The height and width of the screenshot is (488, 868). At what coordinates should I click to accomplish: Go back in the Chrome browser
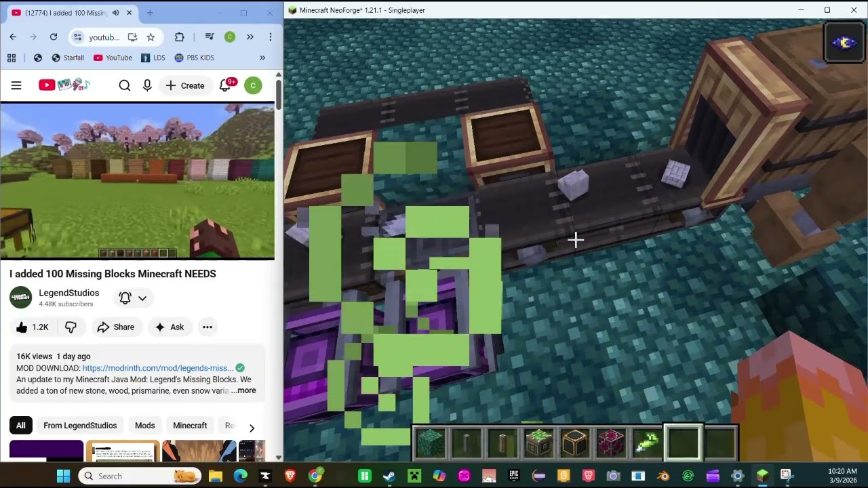click(x=13, y=37)
